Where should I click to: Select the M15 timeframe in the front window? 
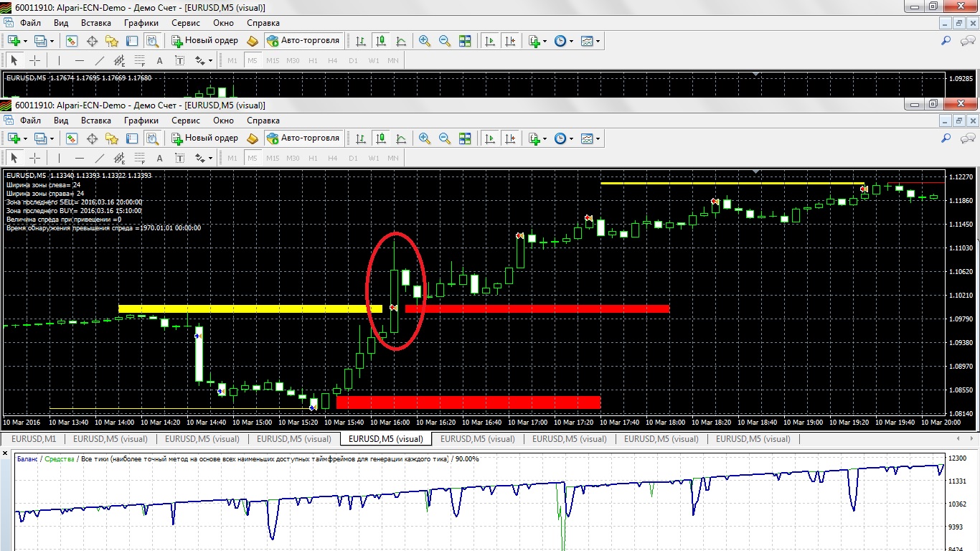(272, 159)
